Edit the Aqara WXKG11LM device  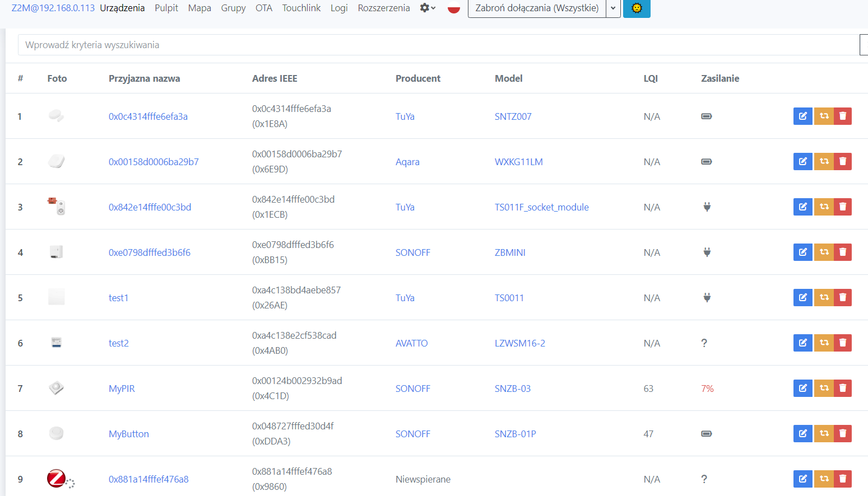click(x=802, y=161)
